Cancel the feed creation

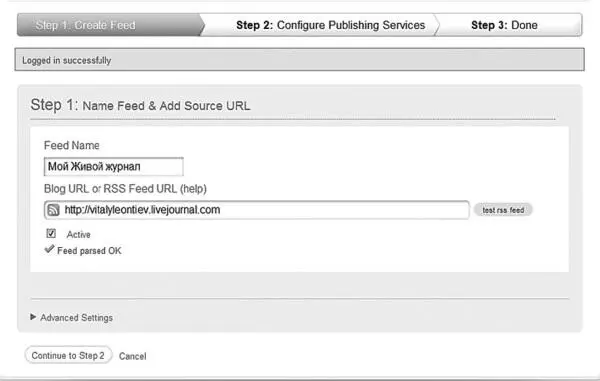132,356
